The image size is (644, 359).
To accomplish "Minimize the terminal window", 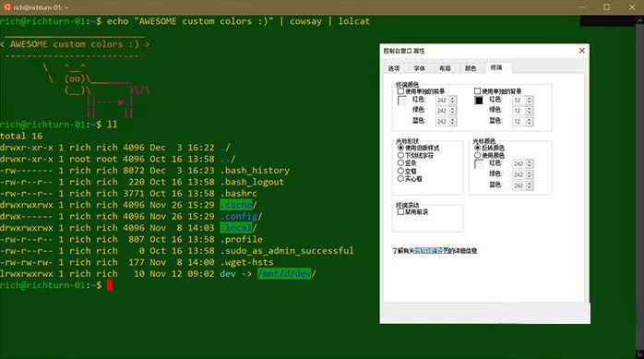I will point(581,7).
